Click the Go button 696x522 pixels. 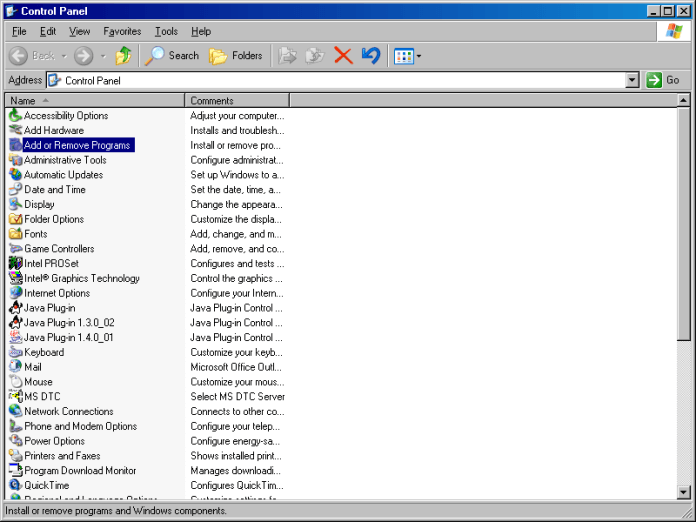tap(663, 80)
